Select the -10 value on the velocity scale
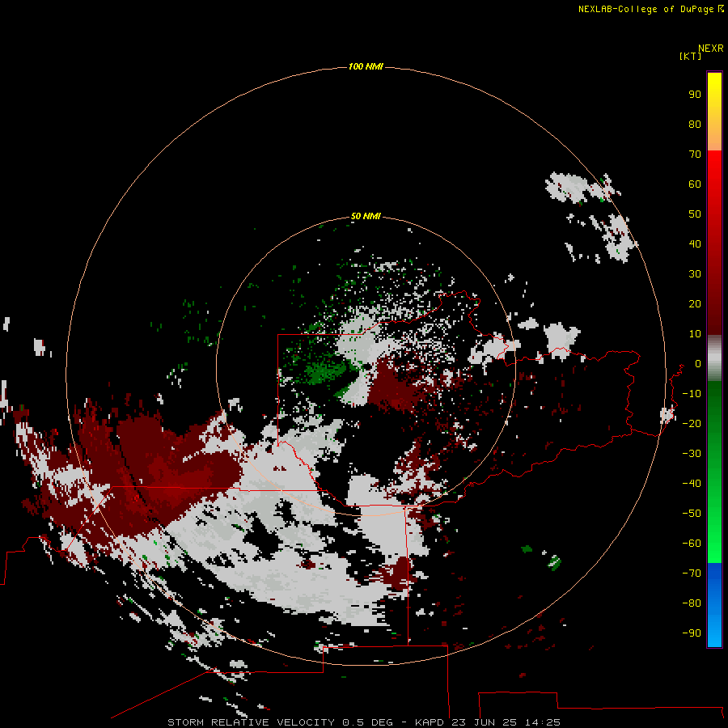 692,394
